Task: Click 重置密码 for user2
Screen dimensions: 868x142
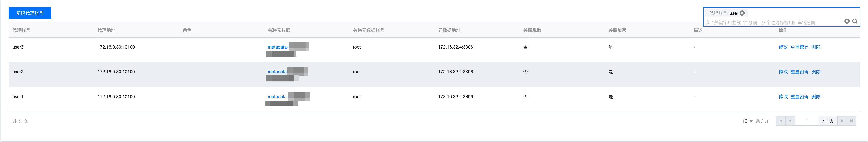Action: (x=800, y=72)
